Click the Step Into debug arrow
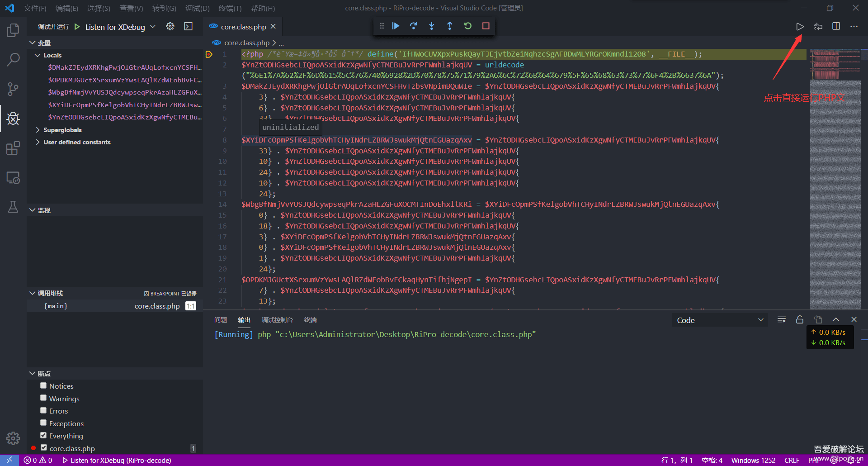The width and height of the screenshot is (868, 466). pos(432,26)
